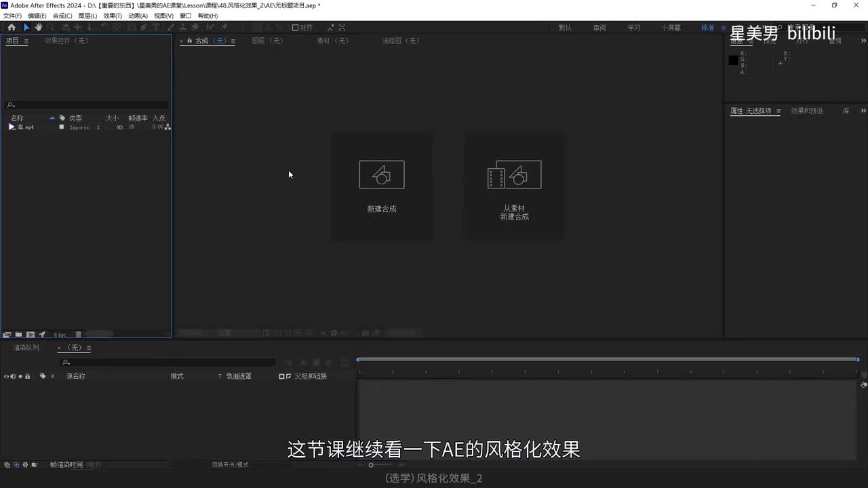The height and width of the screenshot is (488, 868).
Task: Click the flowchart icon in Project panel
Action: coord(167,127)
